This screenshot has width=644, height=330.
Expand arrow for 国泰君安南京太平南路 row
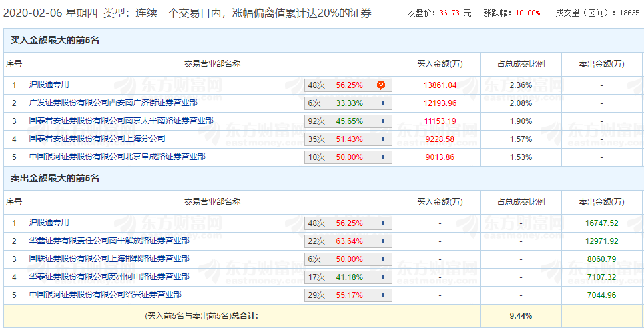point(383,121)
